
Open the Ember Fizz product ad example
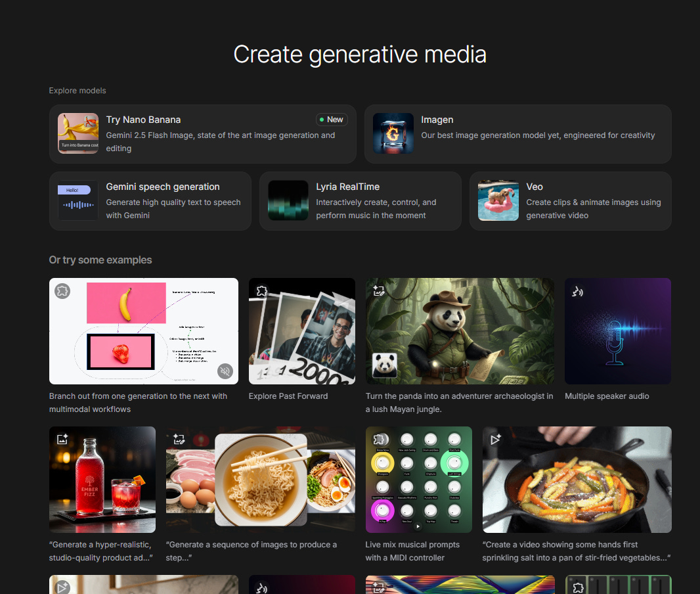(102, 480)
